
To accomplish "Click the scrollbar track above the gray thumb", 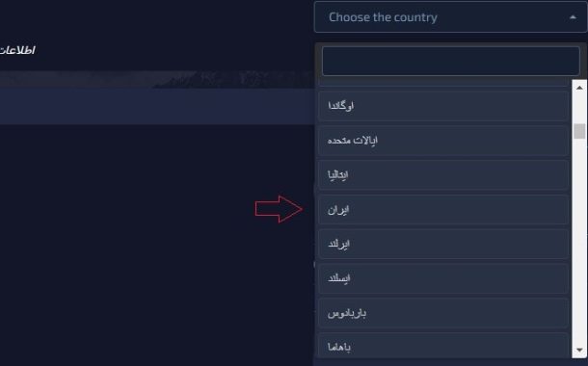I will [x=579, y=110].
